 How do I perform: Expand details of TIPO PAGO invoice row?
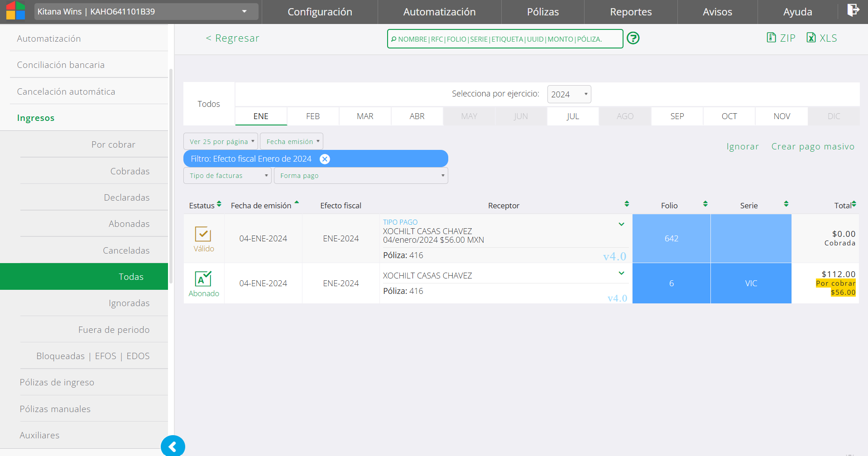pos(622,224)
